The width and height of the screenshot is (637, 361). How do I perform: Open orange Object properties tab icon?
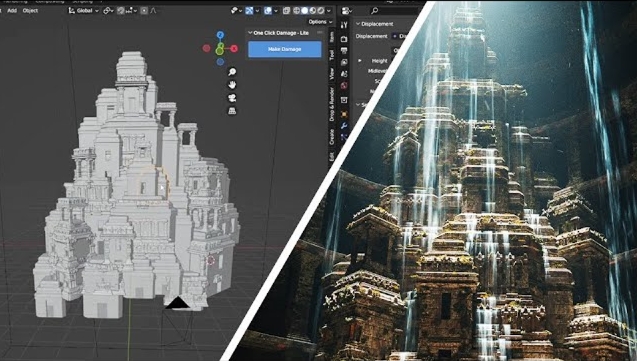click(344, 114)
